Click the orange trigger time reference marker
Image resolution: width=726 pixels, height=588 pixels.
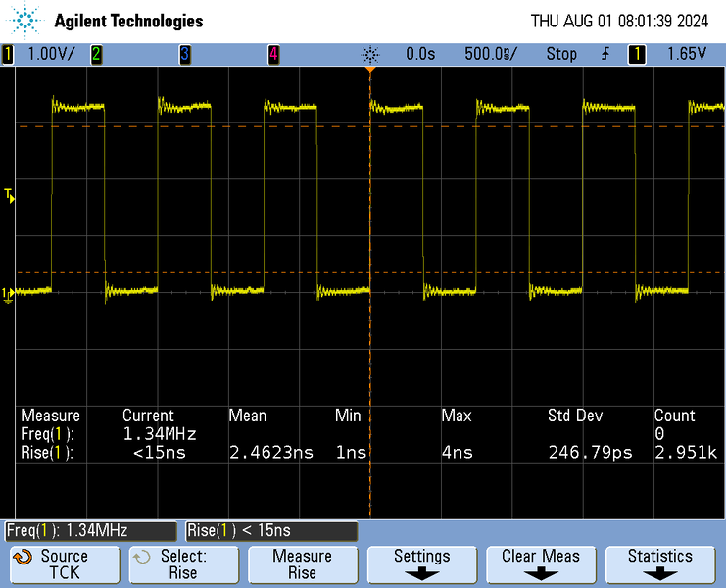tap(370, 70)
